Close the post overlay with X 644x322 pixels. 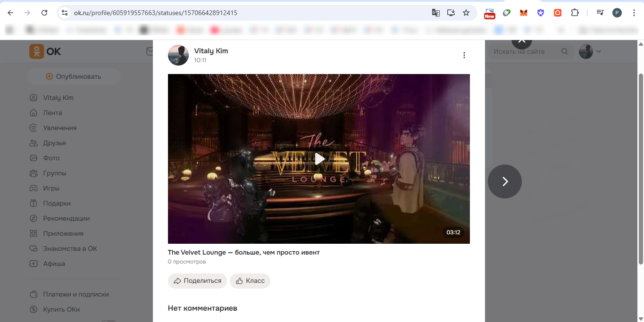pyautogui.click(x=522, y=41)
